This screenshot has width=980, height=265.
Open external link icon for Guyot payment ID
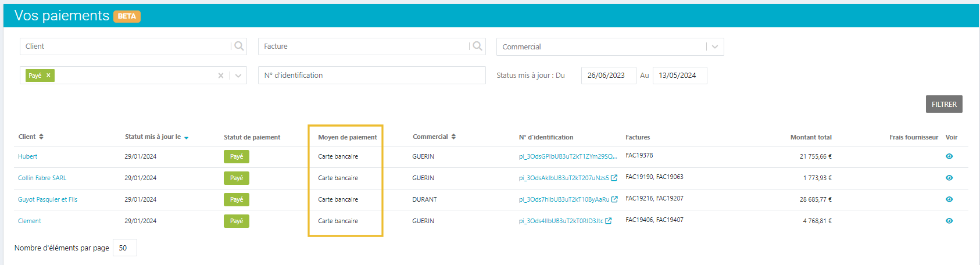point(614,199)
